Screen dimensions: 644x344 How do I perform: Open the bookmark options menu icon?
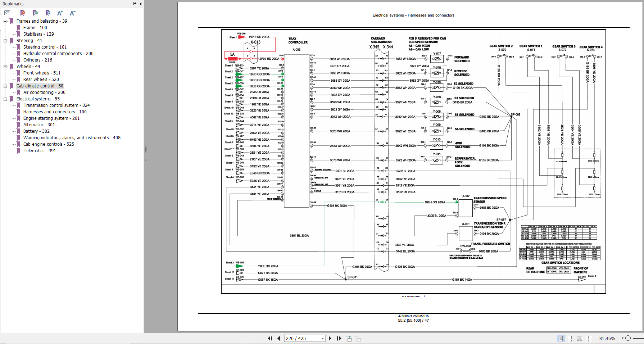tap(7, 13)
